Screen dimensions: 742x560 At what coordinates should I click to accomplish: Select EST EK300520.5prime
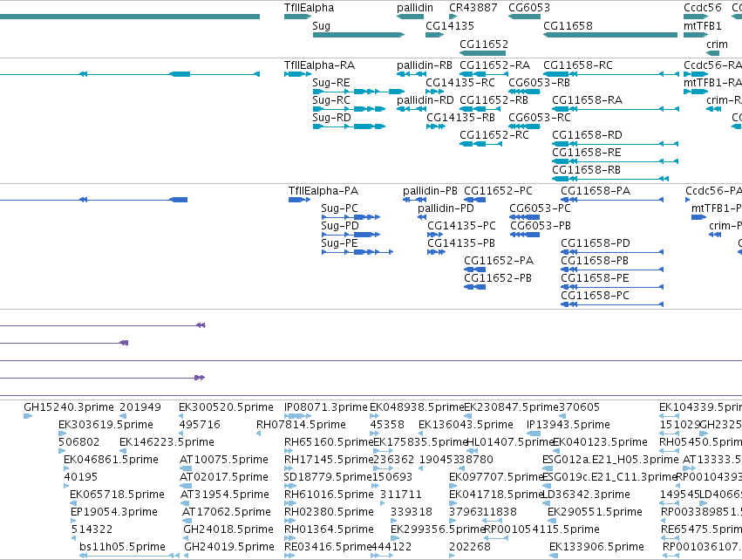click(x=226, y=407)
